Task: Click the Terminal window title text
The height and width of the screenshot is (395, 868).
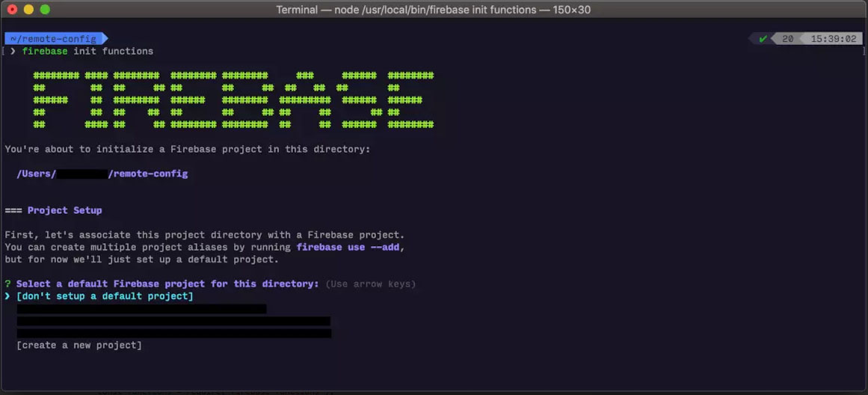Action: [x=434, y=10]
